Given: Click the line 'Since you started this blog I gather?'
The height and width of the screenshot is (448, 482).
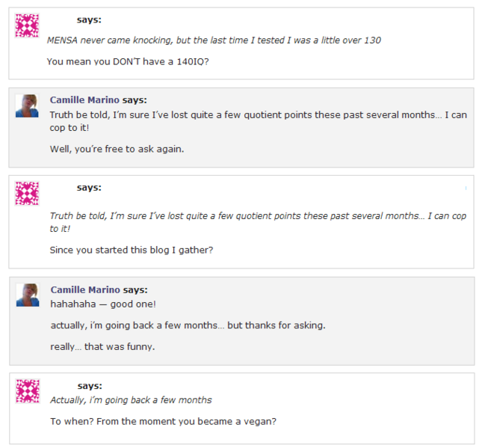Looking at the screenshot, I should point(132,250).
